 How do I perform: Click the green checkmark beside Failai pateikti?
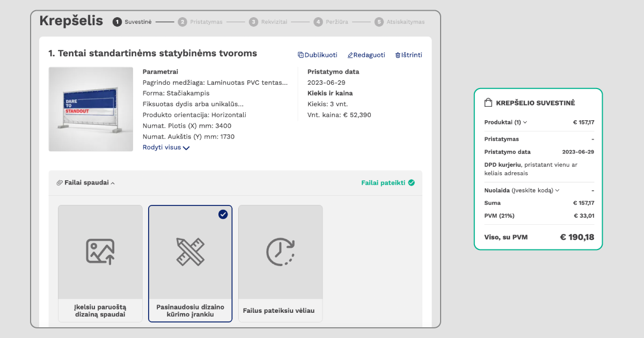click(x=411, y=182)
